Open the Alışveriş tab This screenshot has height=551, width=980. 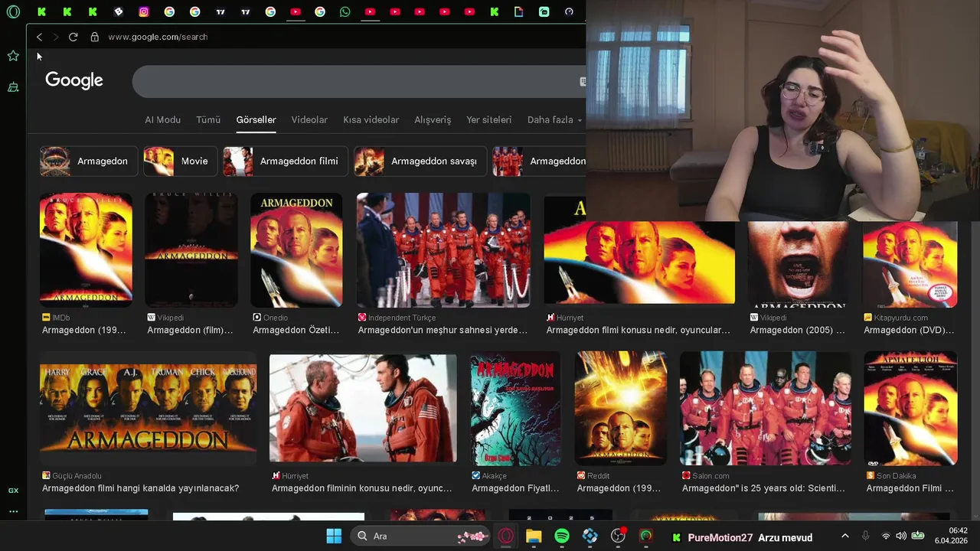tap(433, 119)
